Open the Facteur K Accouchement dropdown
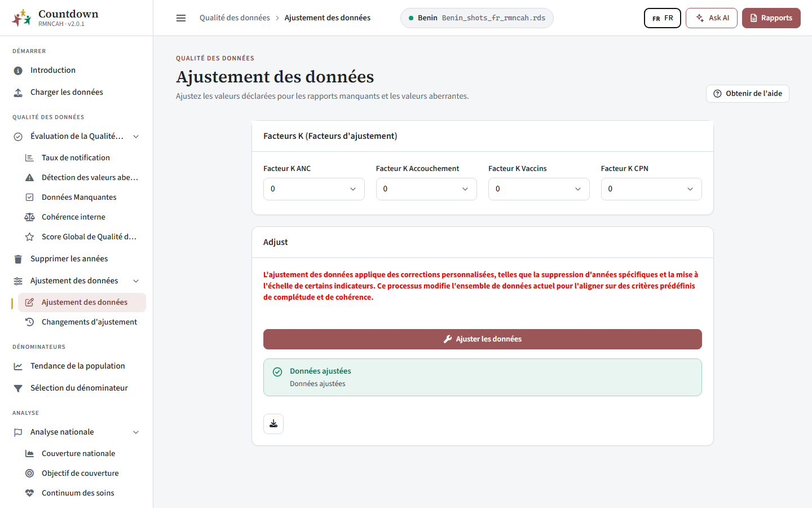812x508 pixels. click(x=426, y=189)
